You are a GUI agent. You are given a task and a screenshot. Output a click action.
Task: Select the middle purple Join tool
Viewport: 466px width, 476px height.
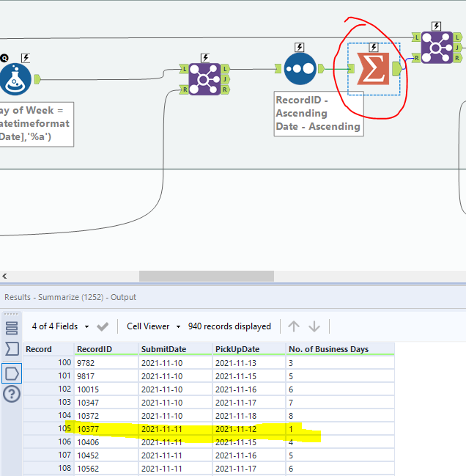pos(204,78)
